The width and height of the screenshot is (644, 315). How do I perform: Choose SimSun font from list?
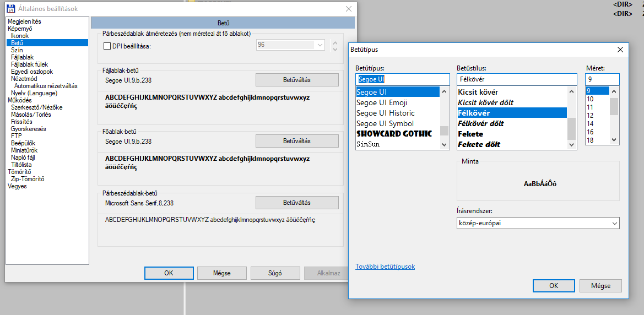click(367, 144)
